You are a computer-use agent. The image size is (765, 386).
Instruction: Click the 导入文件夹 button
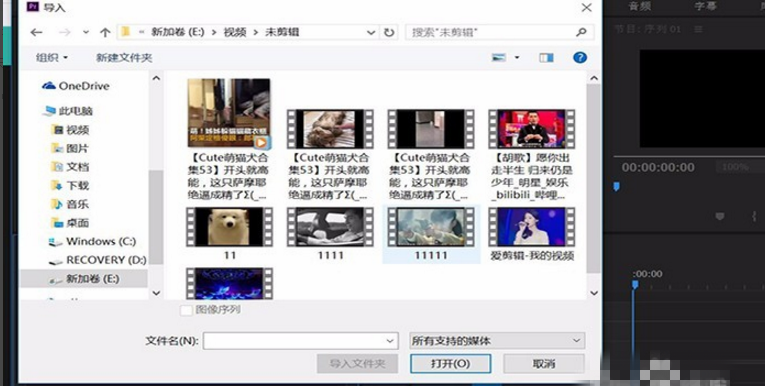point(357,364)
